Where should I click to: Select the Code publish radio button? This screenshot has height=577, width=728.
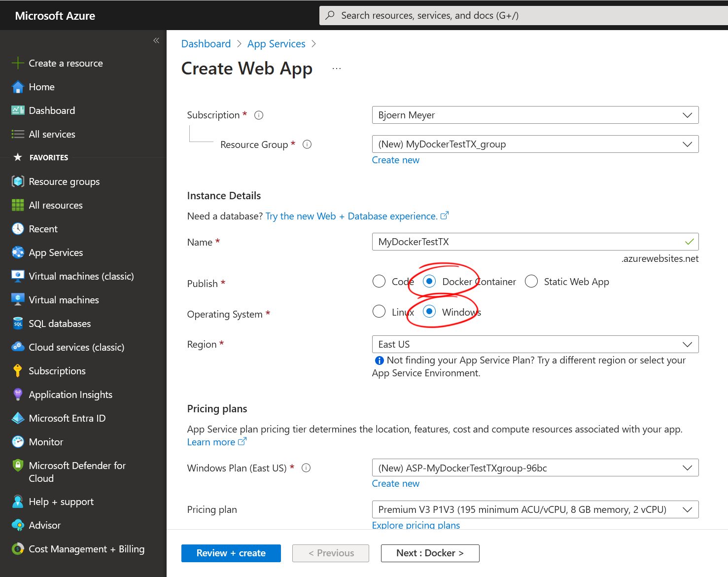[x=379, y=281]
